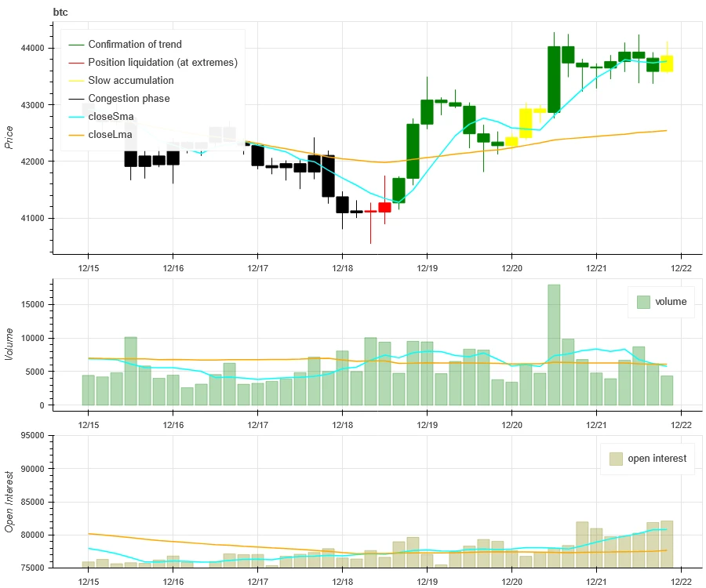Screen dimensions: 706x588
Task: Click the 'btc' chart title
Action: pos(60,12)
